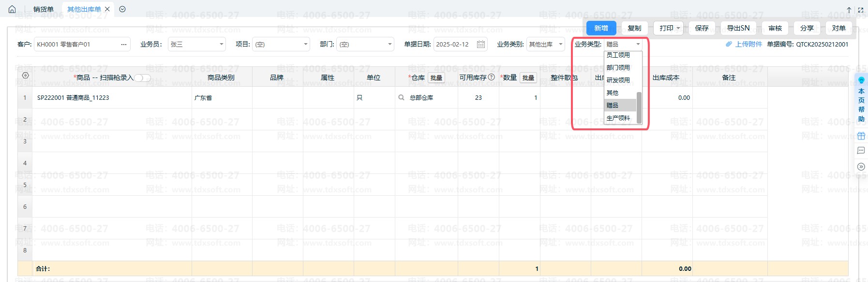The height and width of the screenshot is (282, 868).
Task: Click the gift icon in right sidebar
Action: 861,136
